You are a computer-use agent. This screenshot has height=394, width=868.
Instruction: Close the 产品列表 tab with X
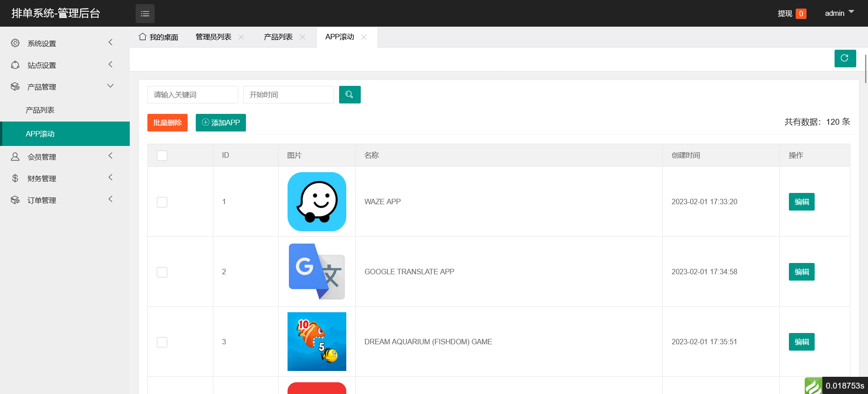[302, 37]
